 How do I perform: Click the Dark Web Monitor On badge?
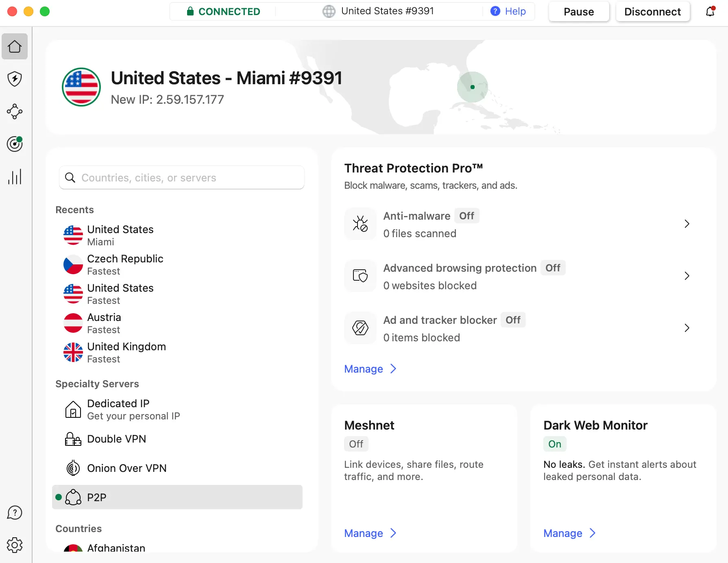pos(555,444)
